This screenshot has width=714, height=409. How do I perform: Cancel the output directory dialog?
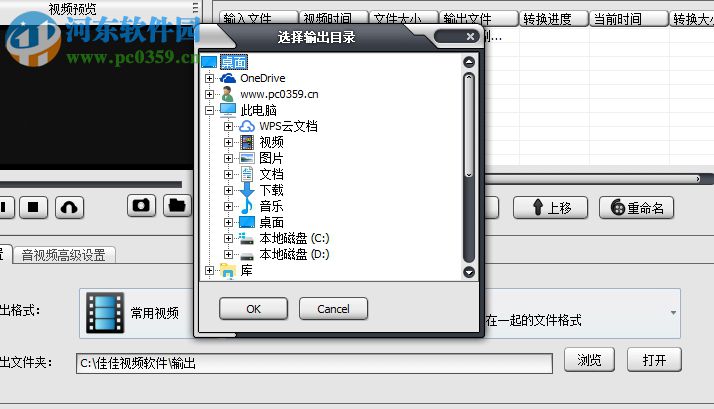coord(333,309)
